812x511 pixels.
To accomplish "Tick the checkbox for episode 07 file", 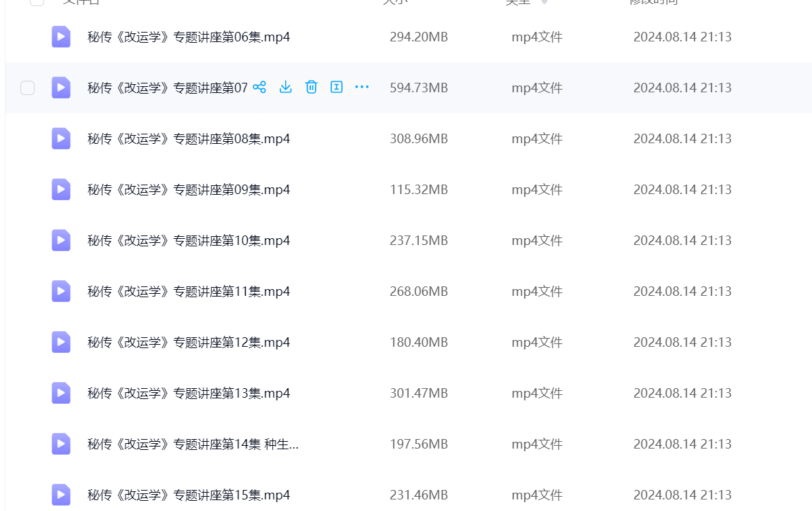I will click(x=27, y=88).
